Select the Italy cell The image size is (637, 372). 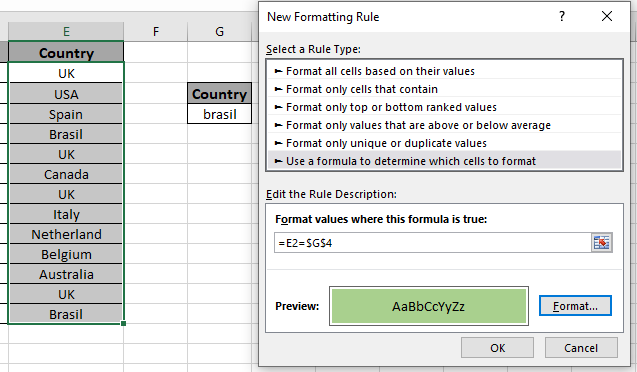pos(66,214)
